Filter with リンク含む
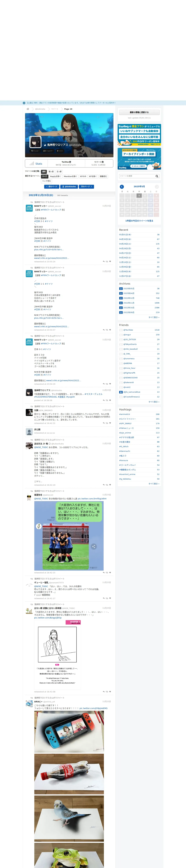Image resolution: width=186 pixels, height=868 pixels. tap(47, 181)
